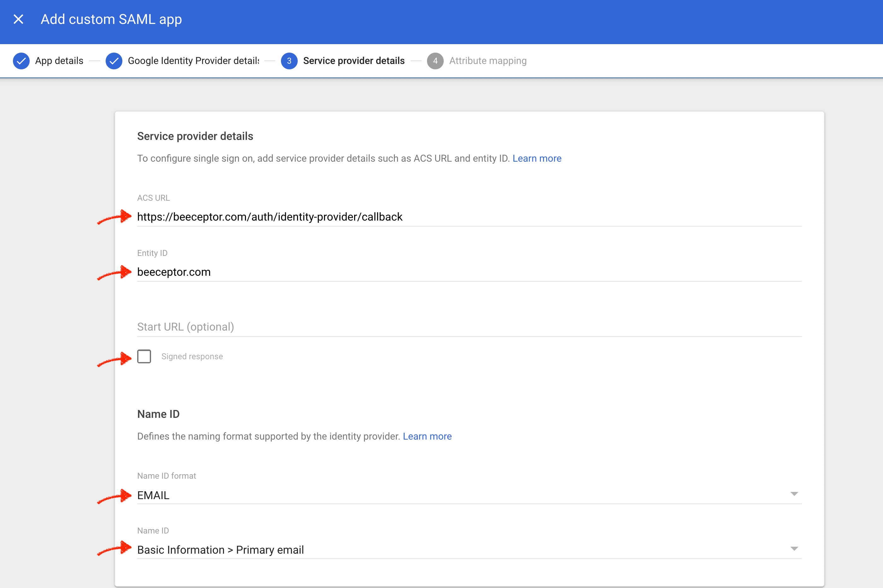Select the numbered step 3 circle
The width and height of the screenshot is (883, 588).
[289, 61]
